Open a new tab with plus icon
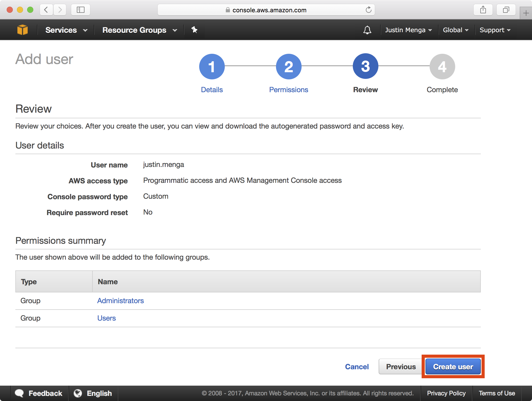The width and height of the screenshot is (532, 401). click(526, 13)
